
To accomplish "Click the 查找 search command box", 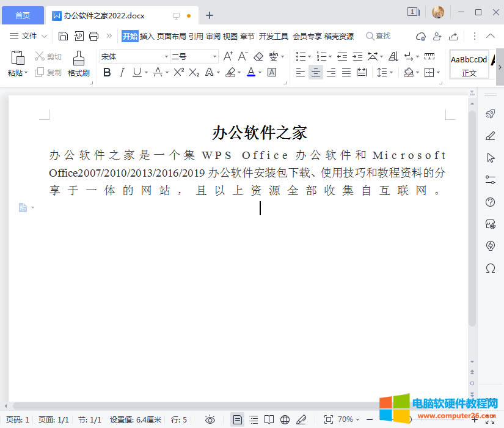I will point(378,36).
